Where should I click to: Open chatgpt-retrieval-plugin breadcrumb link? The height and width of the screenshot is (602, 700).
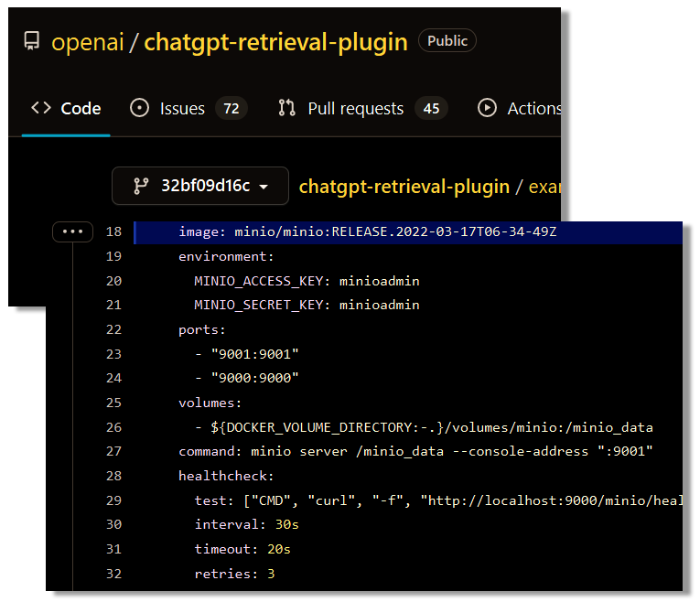404,187
